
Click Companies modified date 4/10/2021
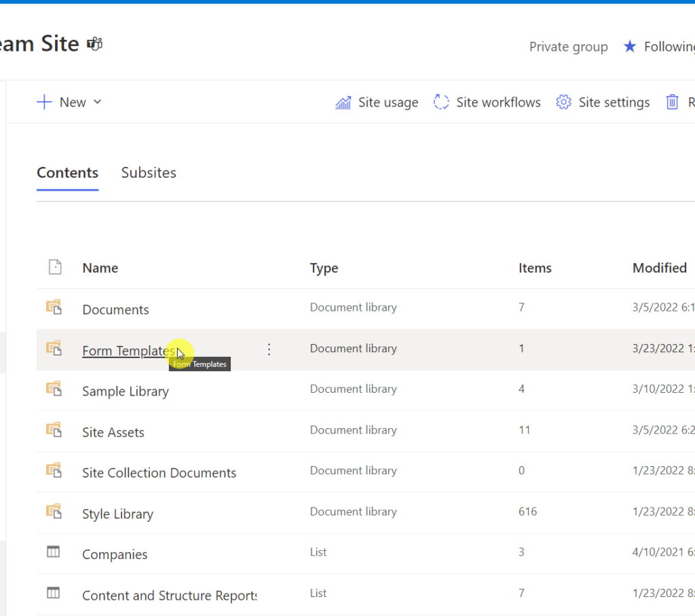pyautogui.click(x=664, y=552)
